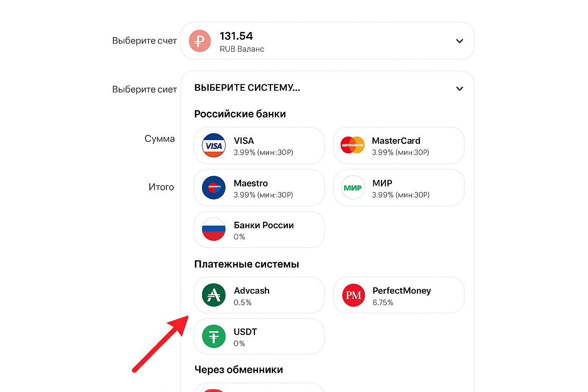This screenshot has height=392, width=588.
Task: Click the ВЫБЕРИТЕ СИСТЕМУ header text
Action: pyautogui.click(x=247, y=88)
